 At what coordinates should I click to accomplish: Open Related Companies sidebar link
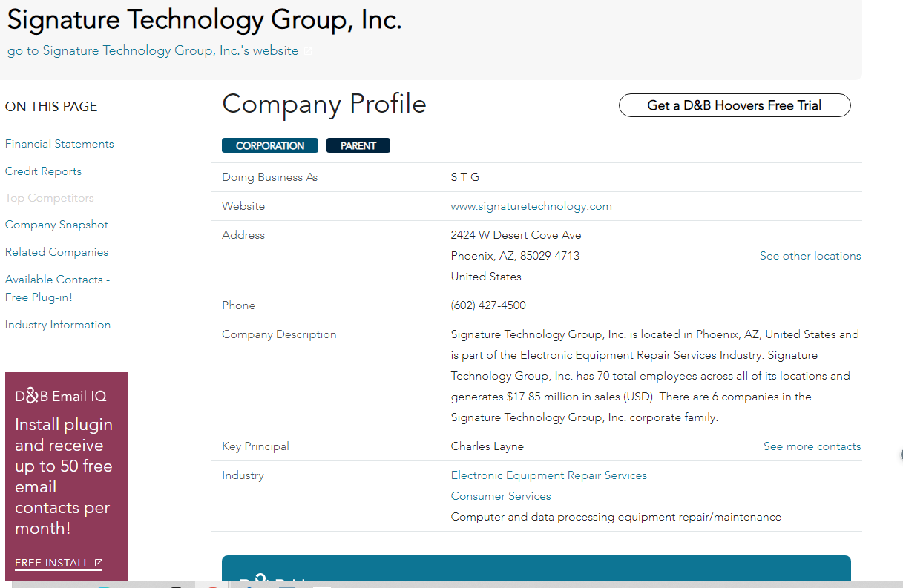[56, 252]
